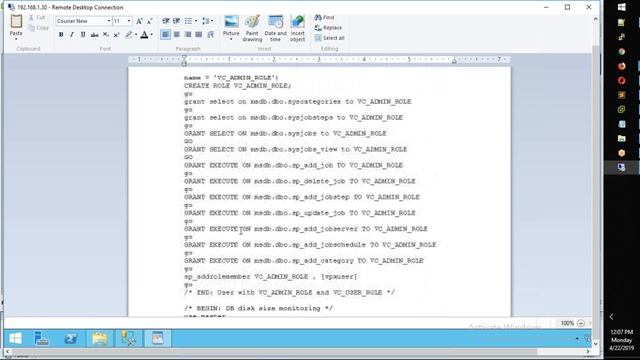
Task: Click Select all in the Editing group
Action: pos(329,38)
